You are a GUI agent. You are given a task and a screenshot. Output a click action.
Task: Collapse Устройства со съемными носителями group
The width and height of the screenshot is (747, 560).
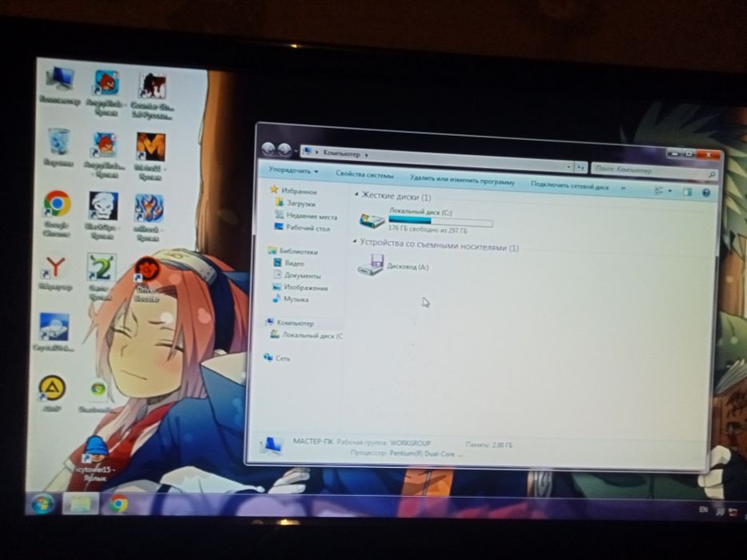pos(355,242)
